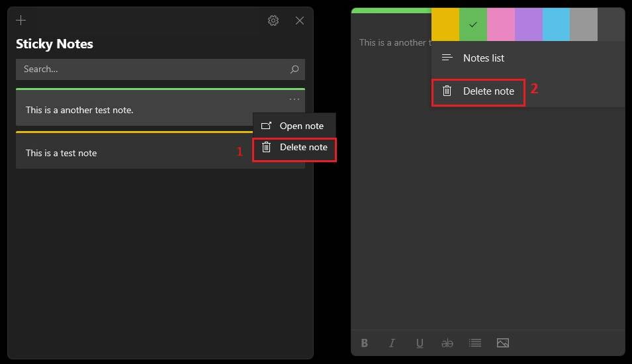Image resolution: width=632 pixels, height=364 pixels.
Task: Pick the gray note color
Action: 584,24
